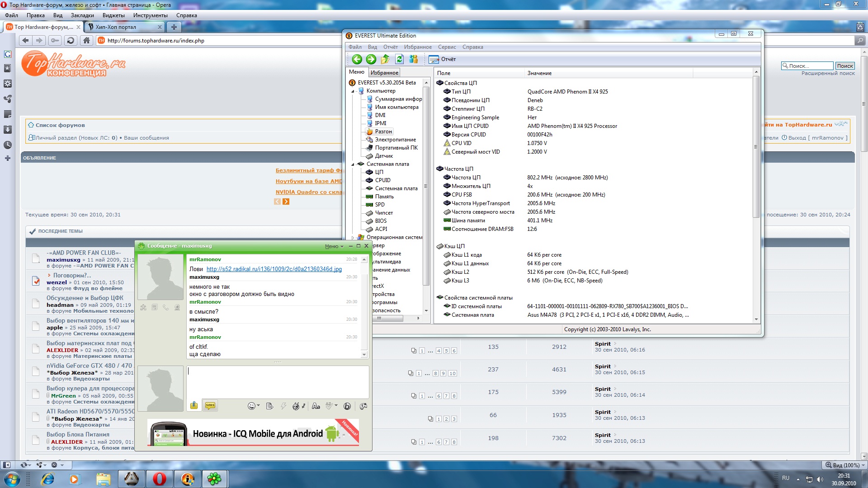This screenshot has width=868, height=488.
Task: Click the Windows Start button
Action: point(12,479)
